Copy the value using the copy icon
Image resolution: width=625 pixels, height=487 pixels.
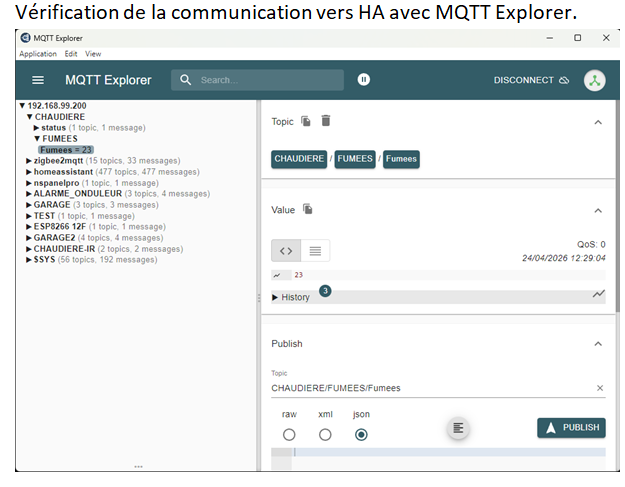pos(308,209)
